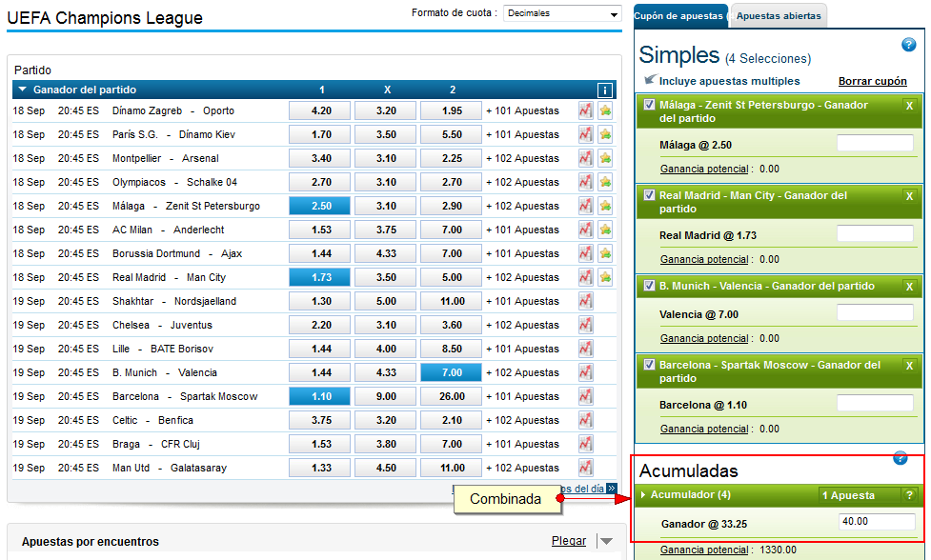Open Formato de cuota Decimales dropdown
The width and height of the screenshot is (931, 560).
tap(562, 13)
